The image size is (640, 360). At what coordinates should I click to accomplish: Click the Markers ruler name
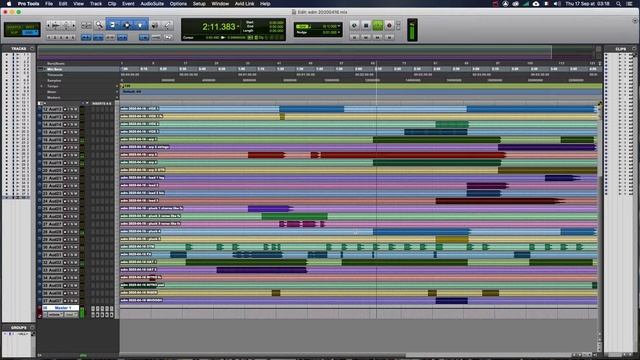point(53,98)
